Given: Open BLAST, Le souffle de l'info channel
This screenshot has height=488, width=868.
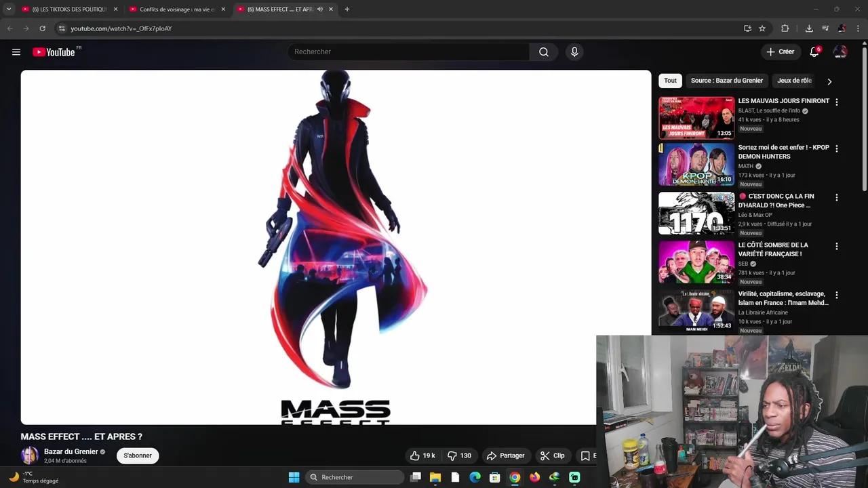Looking at the screenshot, I should click(769, 110).
